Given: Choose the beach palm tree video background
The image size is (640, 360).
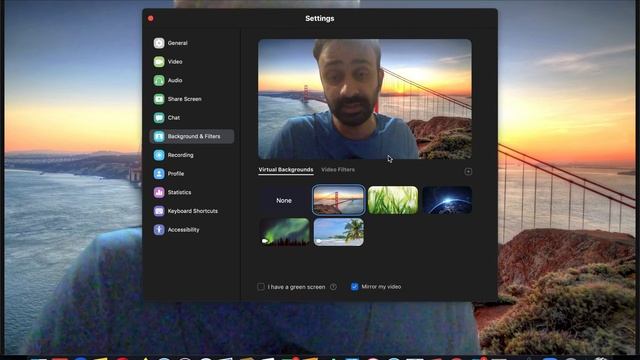Looking at the screenshot, I should (338, 232).
